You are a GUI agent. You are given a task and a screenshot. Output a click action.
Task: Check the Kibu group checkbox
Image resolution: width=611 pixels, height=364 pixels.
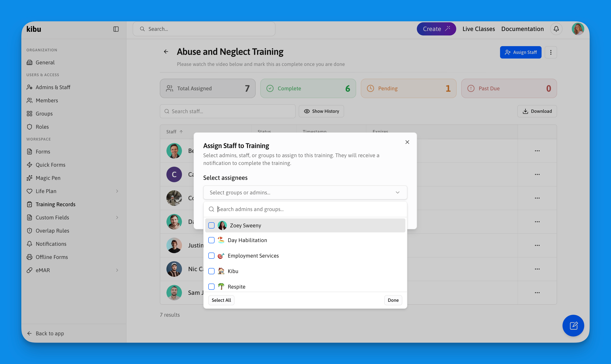coord(211,271)
